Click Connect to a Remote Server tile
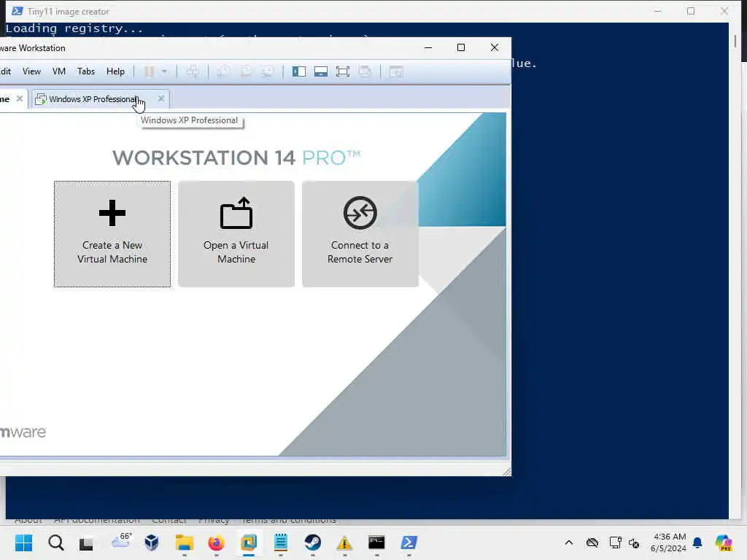This screenshot has height=560, width=747. (x=360, y=234)
